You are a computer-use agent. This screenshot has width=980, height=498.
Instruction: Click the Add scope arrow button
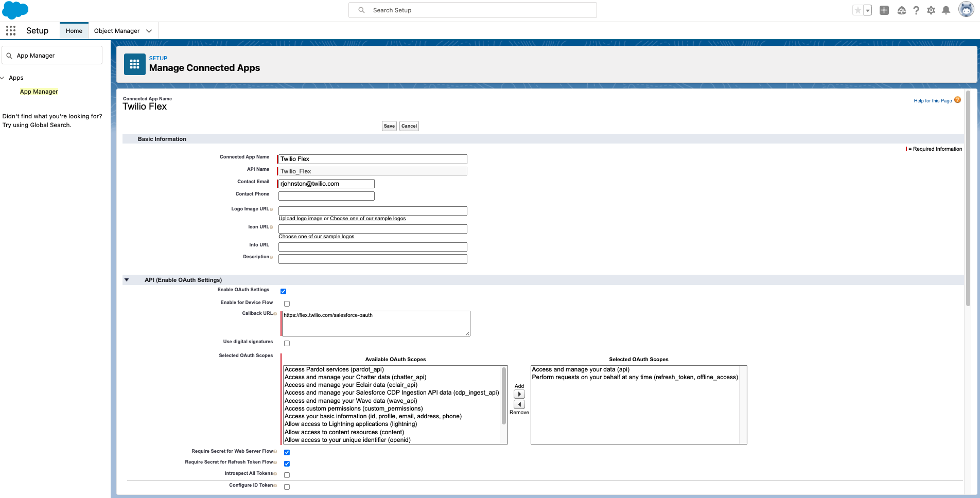pos(519,394)
